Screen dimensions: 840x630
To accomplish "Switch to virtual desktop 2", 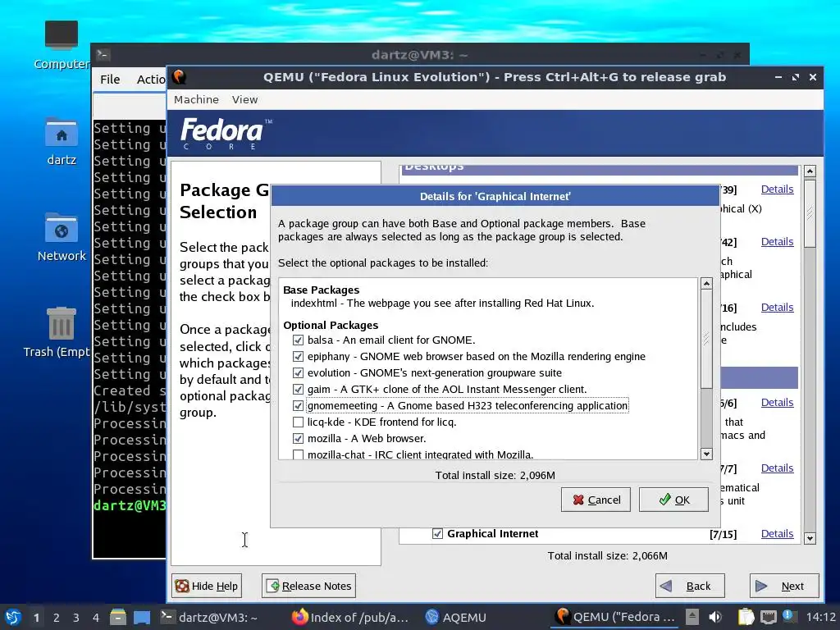I will [x=57, y=618].
